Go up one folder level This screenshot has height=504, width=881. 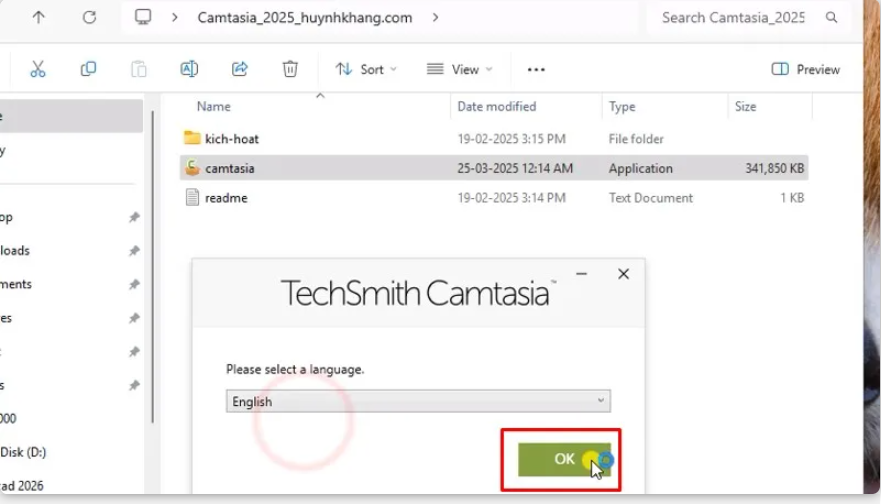tap(38, 17)
